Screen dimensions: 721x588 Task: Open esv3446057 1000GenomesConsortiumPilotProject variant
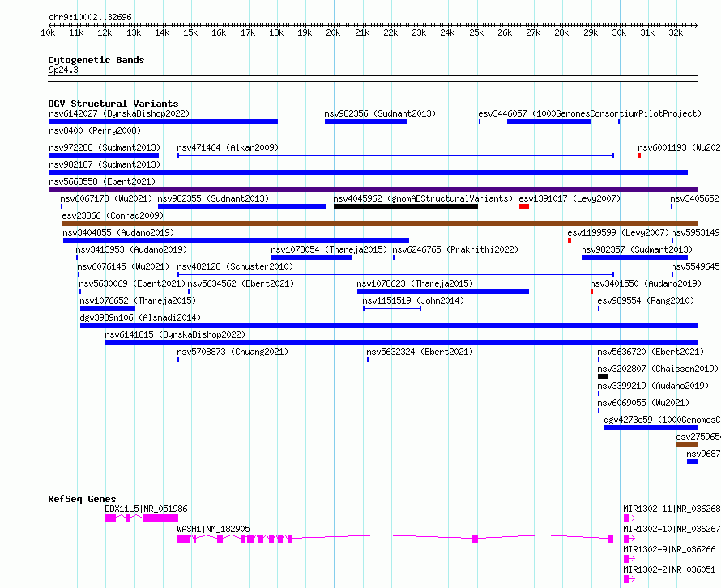click(x=549, y=121)
